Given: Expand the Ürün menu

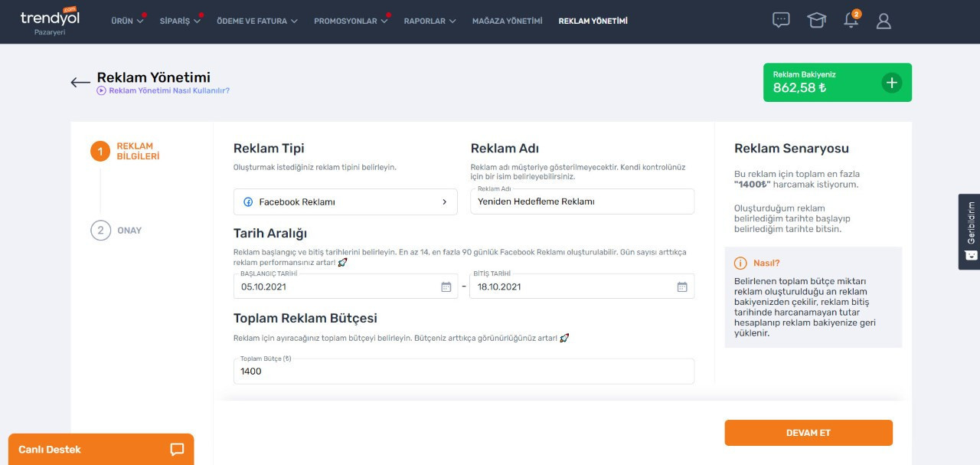Looking at the screenshot, I should point(127,21).
